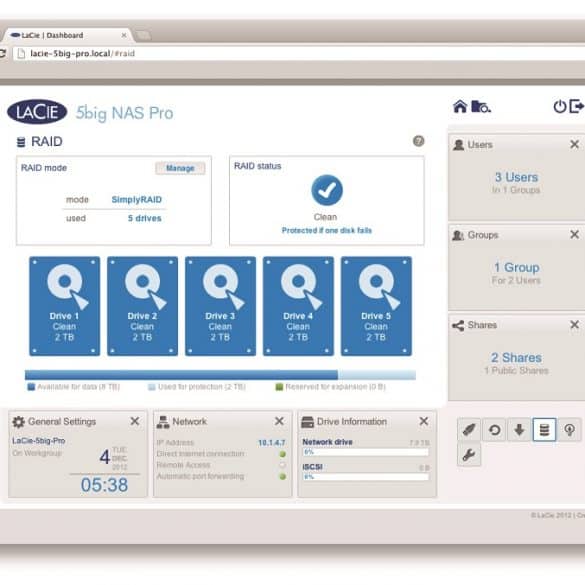Viewport: 585px width, 585px height.
Task: Close the Drive Information widget
Action: point(424,421)
